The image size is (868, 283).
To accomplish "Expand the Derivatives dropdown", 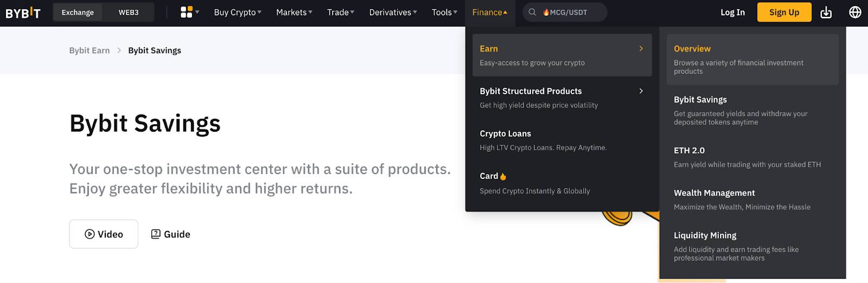I will pyautogui.click(x=393, y=12).
